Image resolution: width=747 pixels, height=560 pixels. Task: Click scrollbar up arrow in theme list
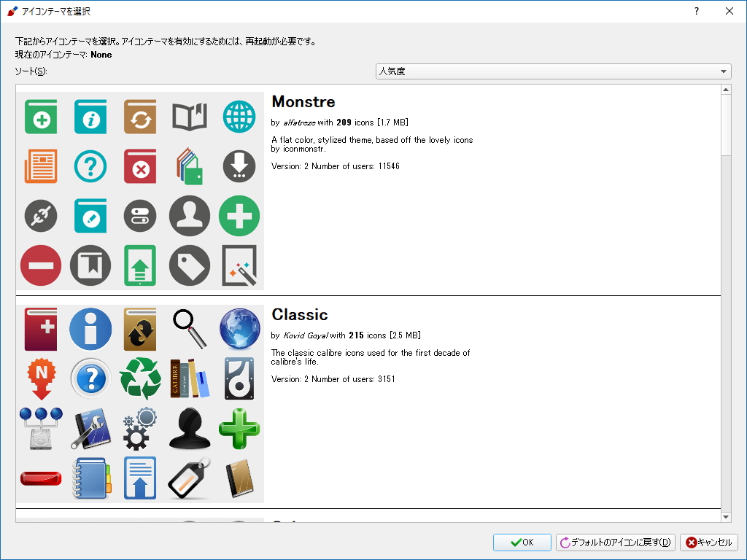(726, 90)
